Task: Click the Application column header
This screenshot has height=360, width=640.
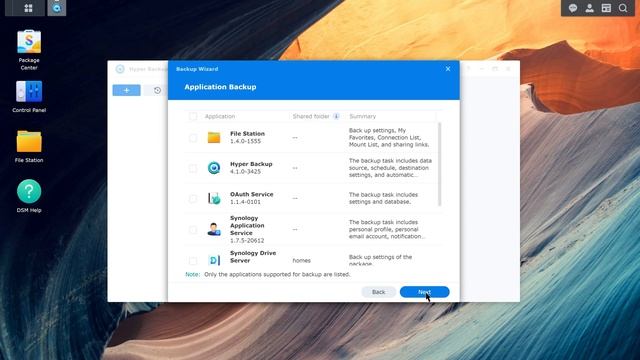Action: [x=220, y=116]
